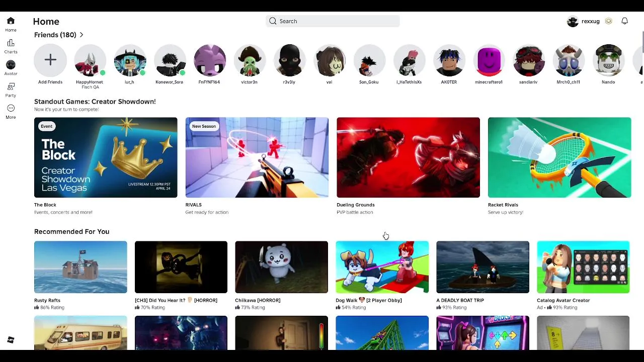Click the Catalog Avatar Creator title

point(563,300)
